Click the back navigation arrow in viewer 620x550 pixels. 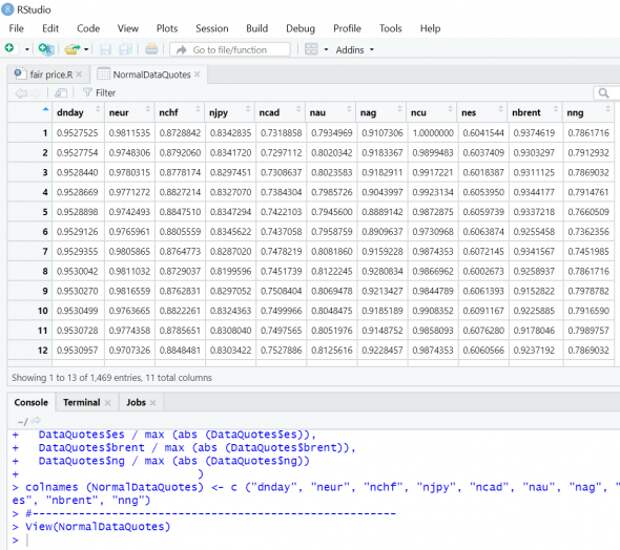21,93
